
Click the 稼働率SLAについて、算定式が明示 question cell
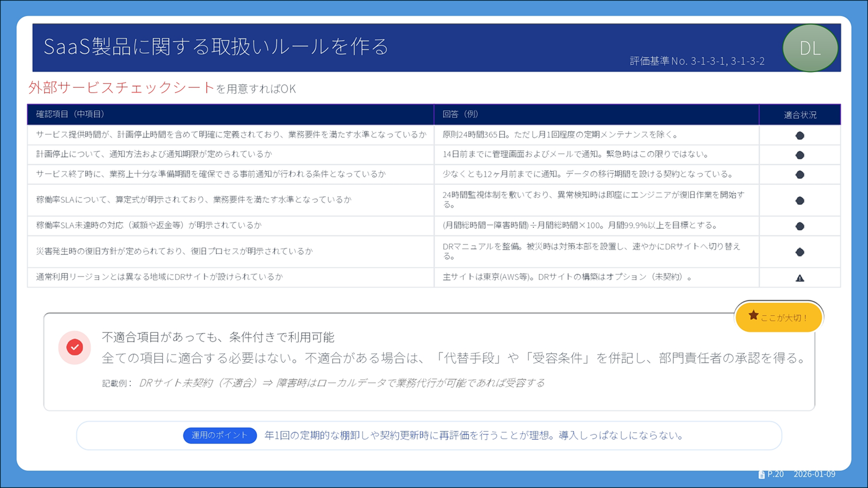(231, 200)
